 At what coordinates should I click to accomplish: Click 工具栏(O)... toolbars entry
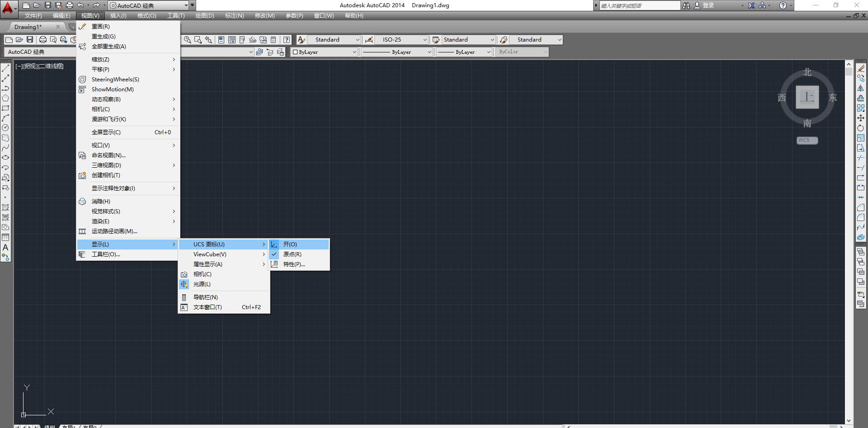click(x=128, y=254)
